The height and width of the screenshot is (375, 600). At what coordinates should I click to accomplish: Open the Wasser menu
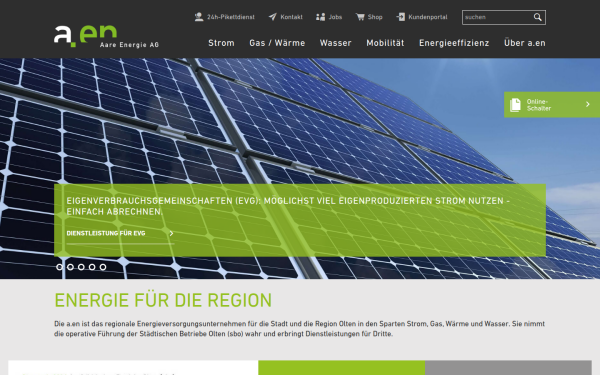coord(336,43)
